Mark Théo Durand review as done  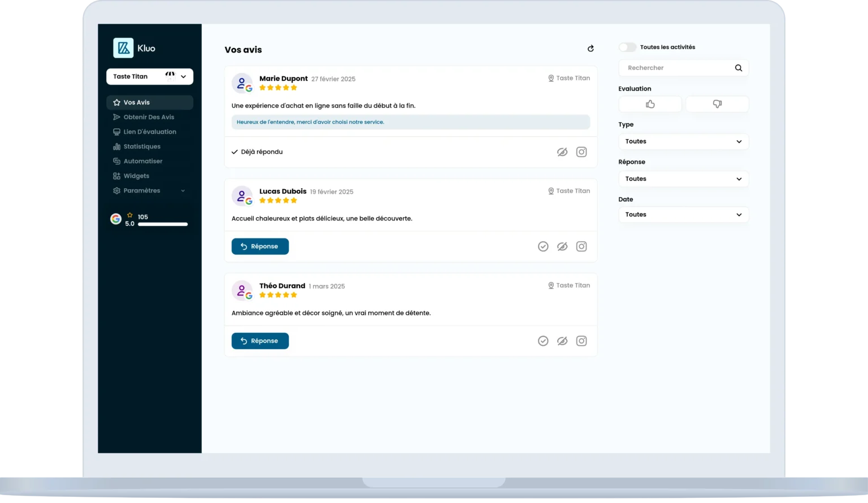click(x=543, y=341)
